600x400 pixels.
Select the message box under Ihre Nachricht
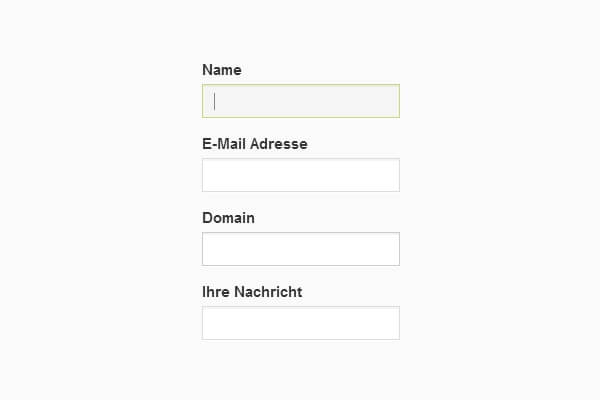[x=300, y=323]
